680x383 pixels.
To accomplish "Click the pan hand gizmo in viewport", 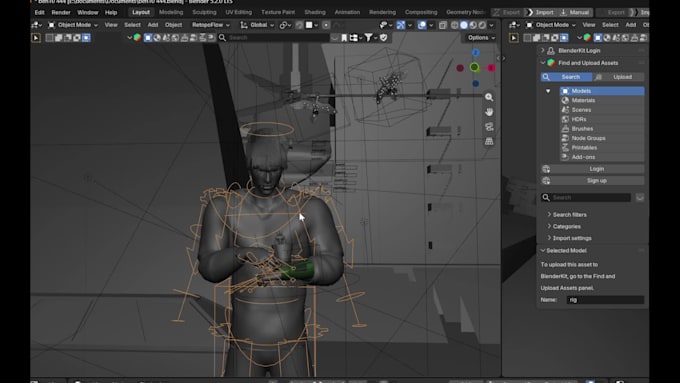I will (489, 112).
